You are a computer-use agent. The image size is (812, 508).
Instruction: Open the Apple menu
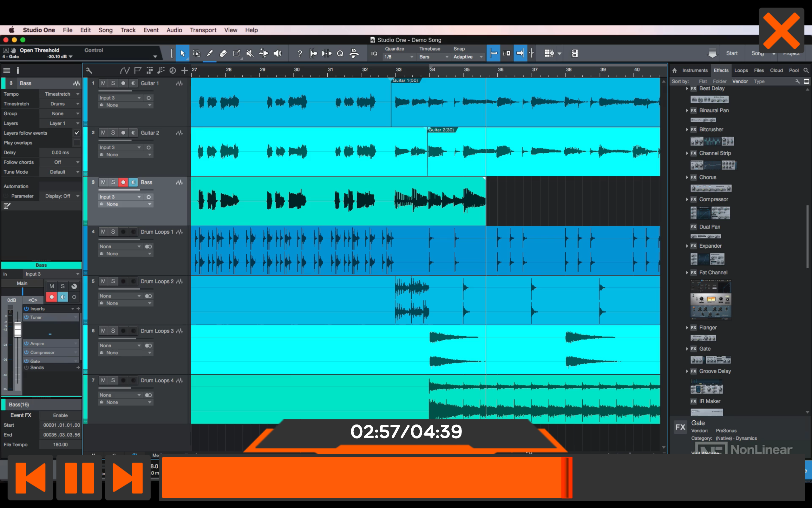tap(11, 30)
